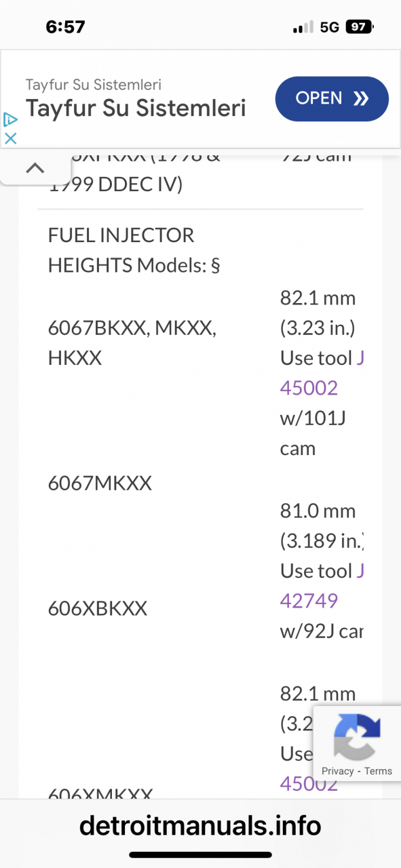Tap the 5G signal indicator

pos(330,27)
